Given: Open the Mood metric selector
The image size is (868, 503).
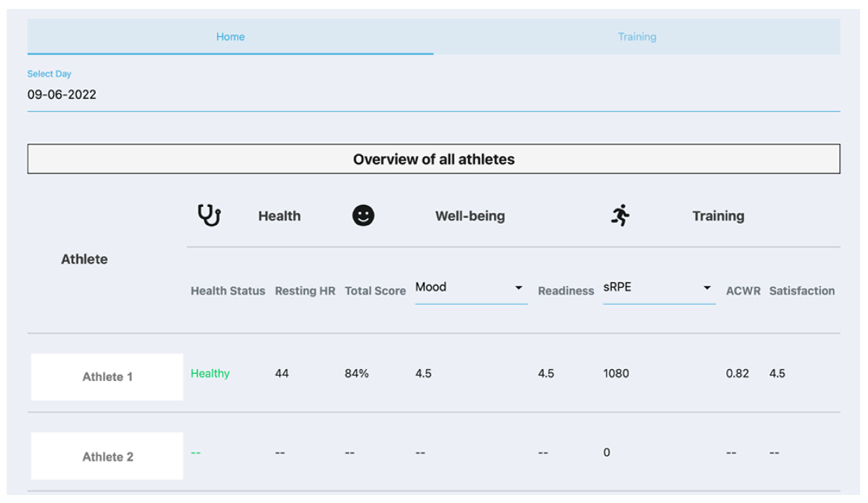Looking at the screenshot, I should (465, 288).
